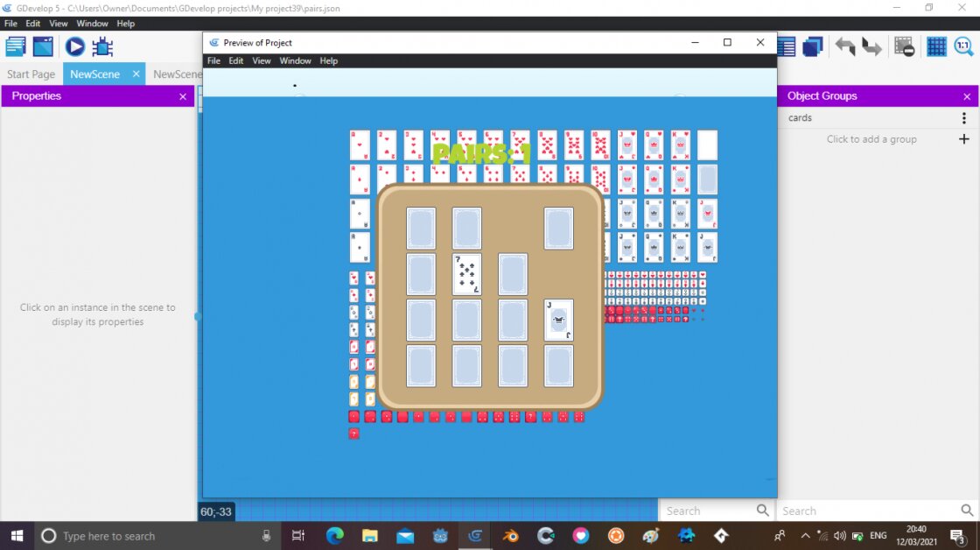
Task: Open the GDevelop File menu
Action: tap(10, 24)
